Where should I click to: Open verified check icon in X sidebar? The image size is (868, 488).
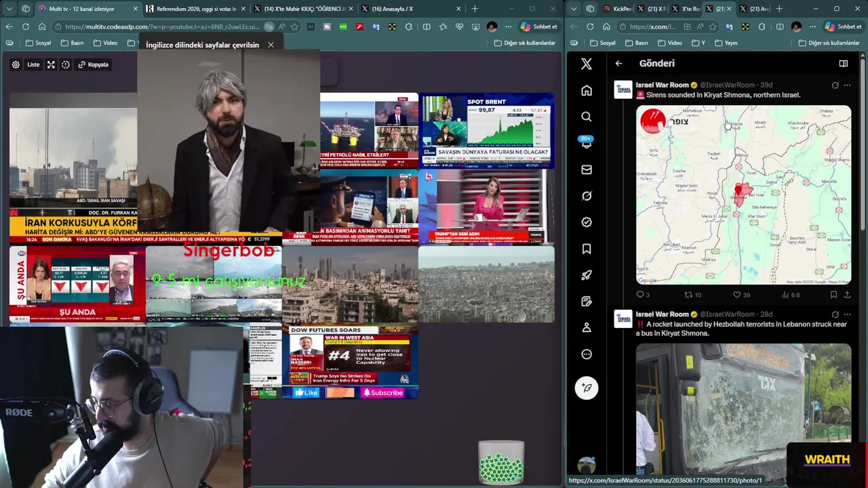pos(587,222)
